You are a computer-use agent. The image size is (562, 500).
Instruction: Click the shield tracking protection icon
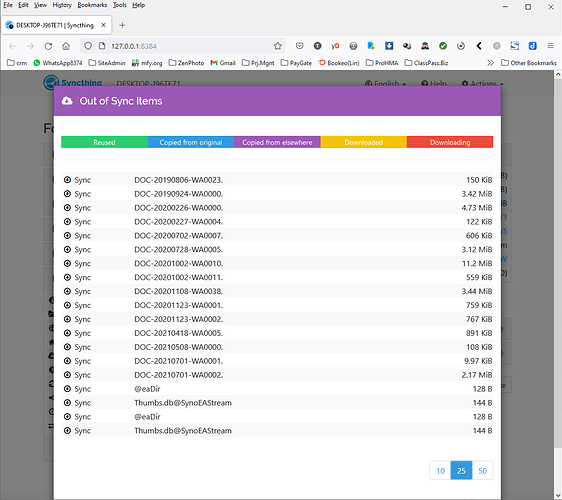tap(88, 46)
